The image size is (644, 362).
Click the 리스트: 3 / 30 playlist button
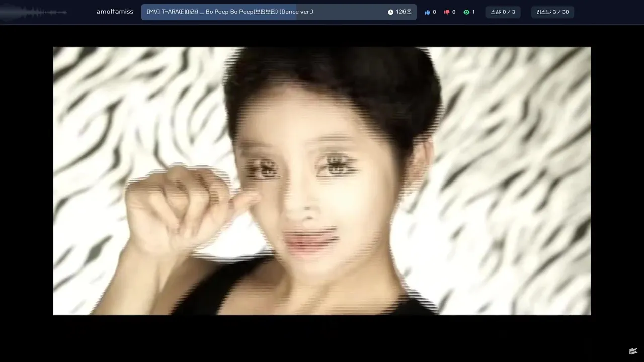[552, 12]
